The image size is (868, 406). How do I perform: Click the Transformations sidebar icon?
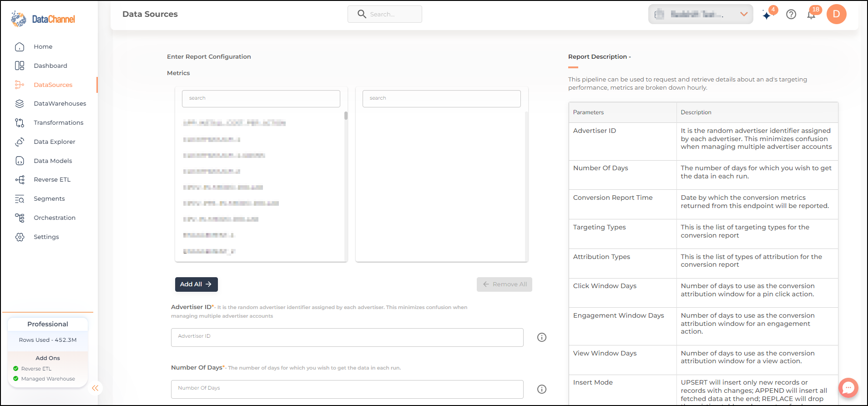(20, 123)
